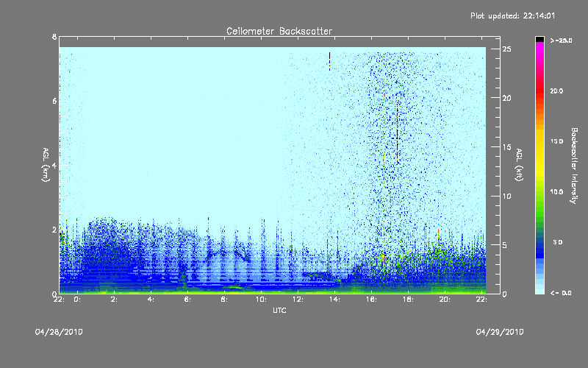Click the UTC x-axis label
This screenshot has height=368, width=588.
[x=279, y=310]
